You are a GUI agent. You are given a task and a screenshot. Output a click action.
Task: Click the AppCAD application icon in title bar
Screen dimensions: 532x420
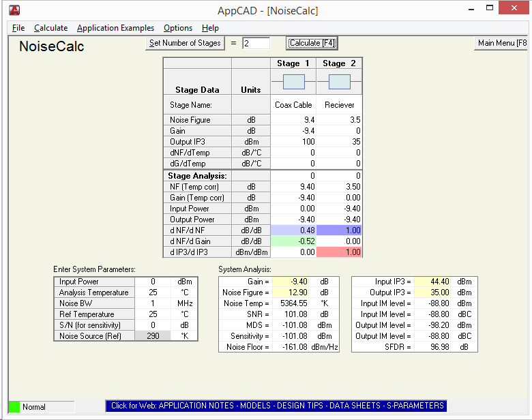pyautogui.click(x=14, y=10)
